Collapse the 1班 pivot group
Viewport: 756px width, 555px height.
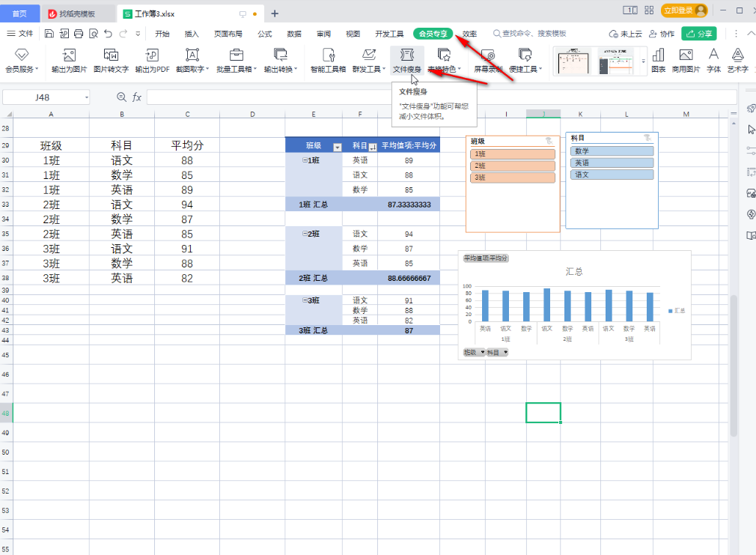(x=305, y=160)
